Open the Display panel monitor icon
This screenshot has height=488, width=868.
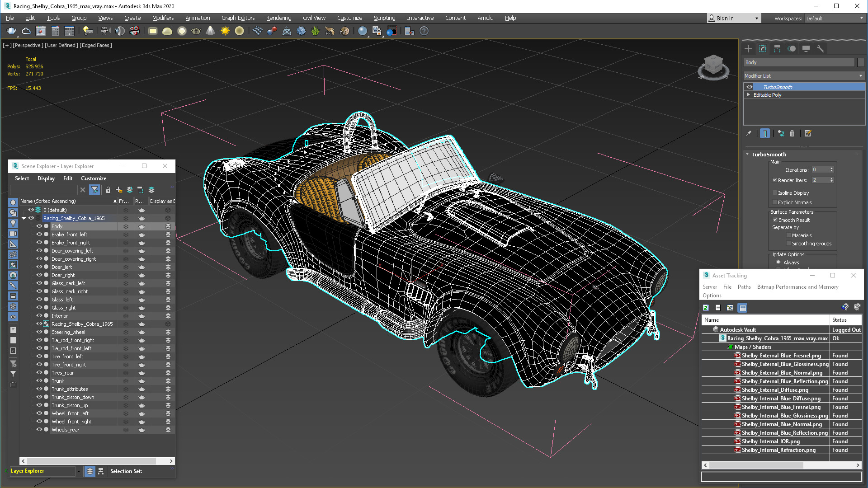point(806,49)
